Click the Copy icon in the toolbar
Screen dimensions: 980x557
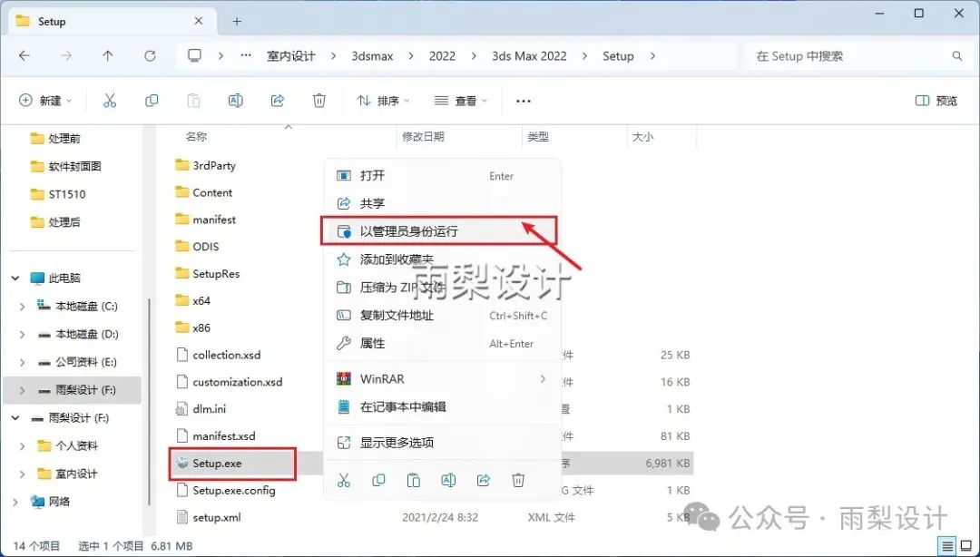(152, 101)
